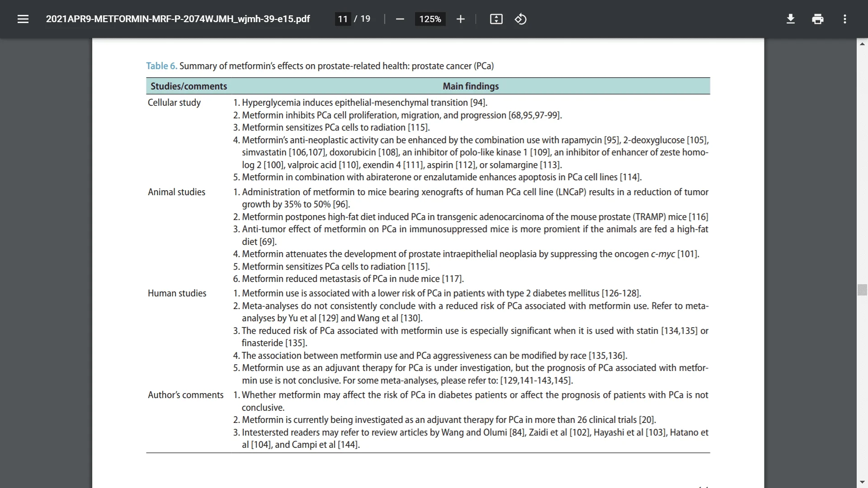Click reference [20] about 26 clinical trials
Image resolution: width=868 pixels, height=488 pixels.
click(x=647, y=420)
